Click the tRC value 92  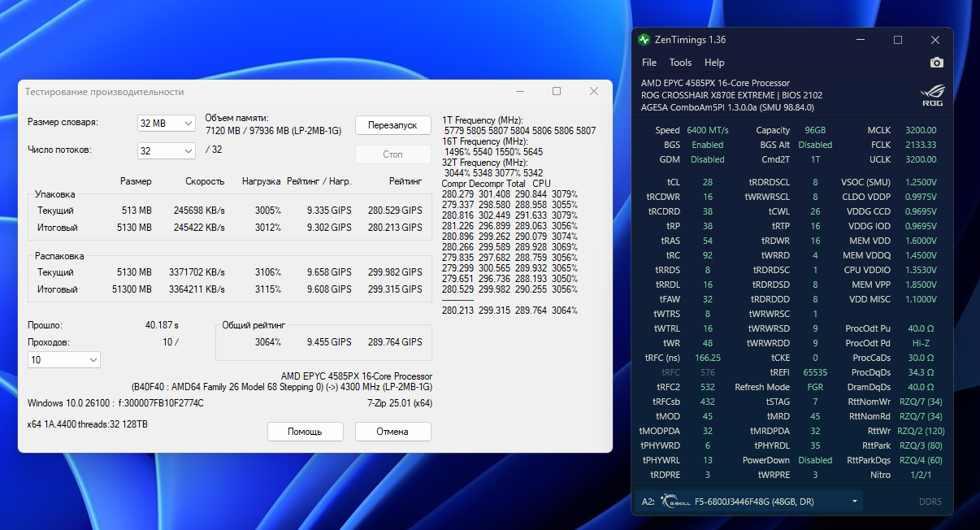coord(708,255)
